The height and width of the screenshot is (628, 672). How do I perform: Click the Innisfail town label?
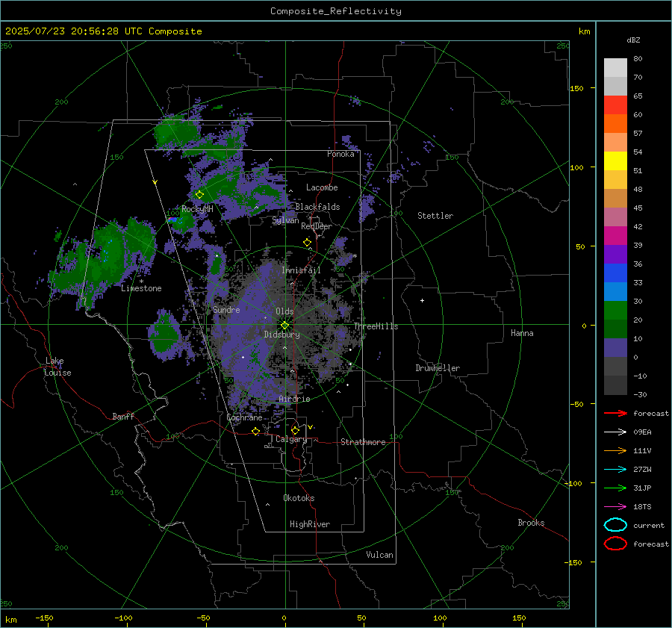coord(301,270)
